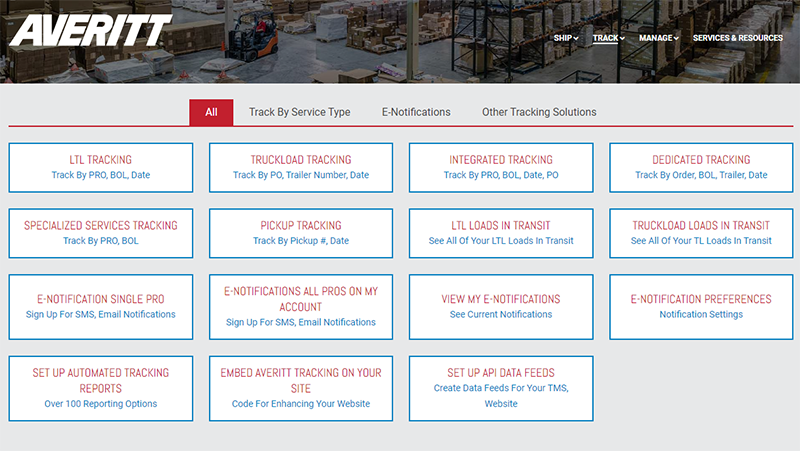The image size is (800, 451).
Task: Open View My E-Notifications card
Action: click(x=501, y=307)
